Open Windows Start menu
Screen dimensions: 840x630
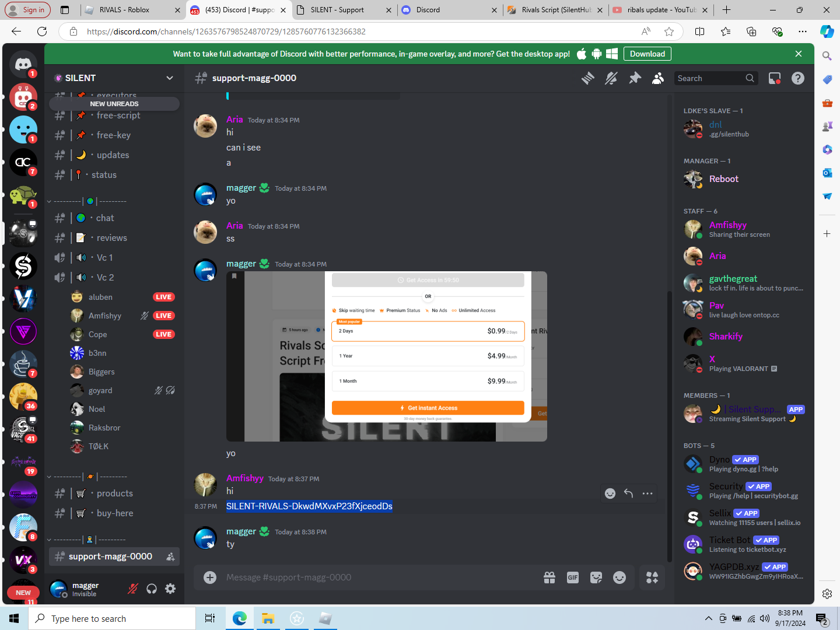pos(14,618)
